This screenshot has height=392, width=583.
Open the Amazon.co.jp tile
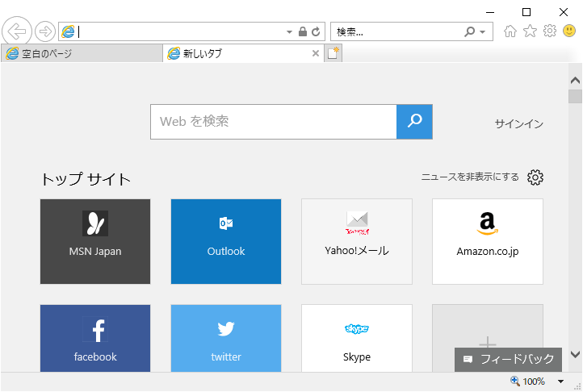pos(488,241)
